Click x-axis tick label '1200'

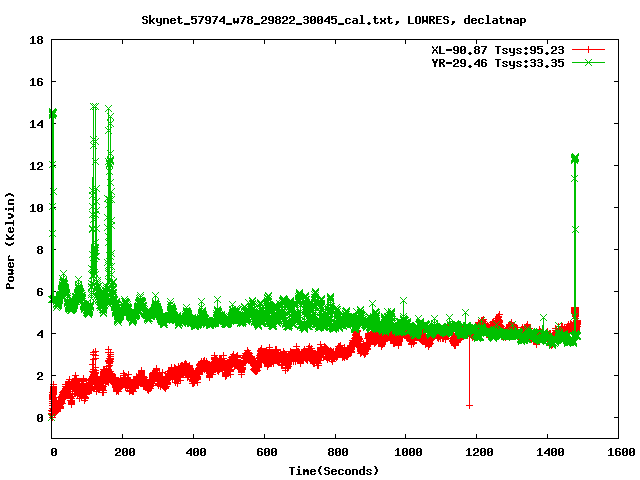pos(479,452)
